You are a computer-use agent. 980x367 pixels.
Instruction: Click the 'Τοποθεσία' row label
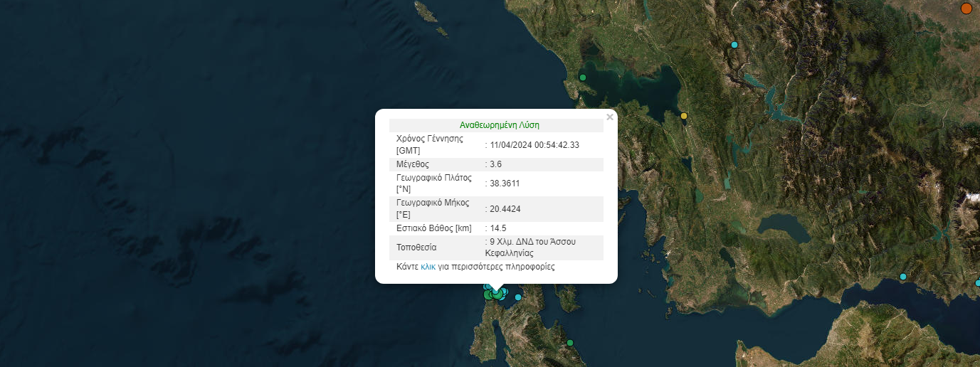coord(416,248)
